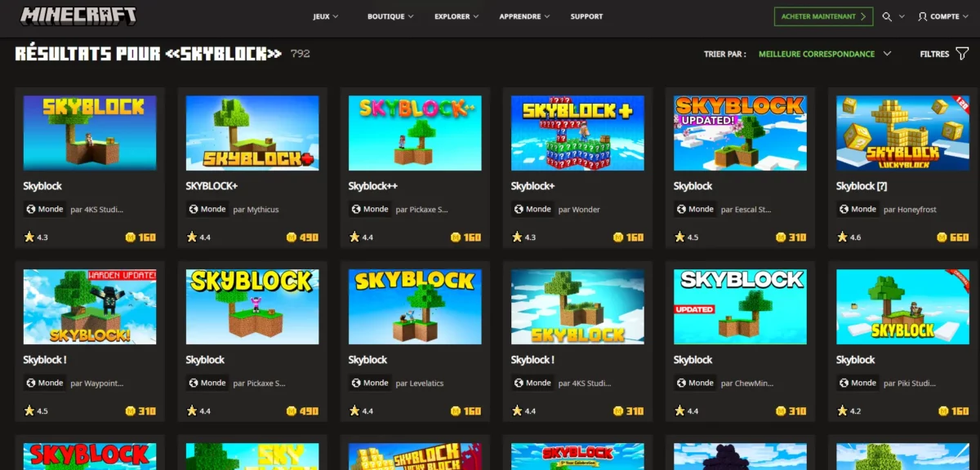Open Skyblock title by 4KS Studios
The image size is (980, 470).
(x=42, y=186)
